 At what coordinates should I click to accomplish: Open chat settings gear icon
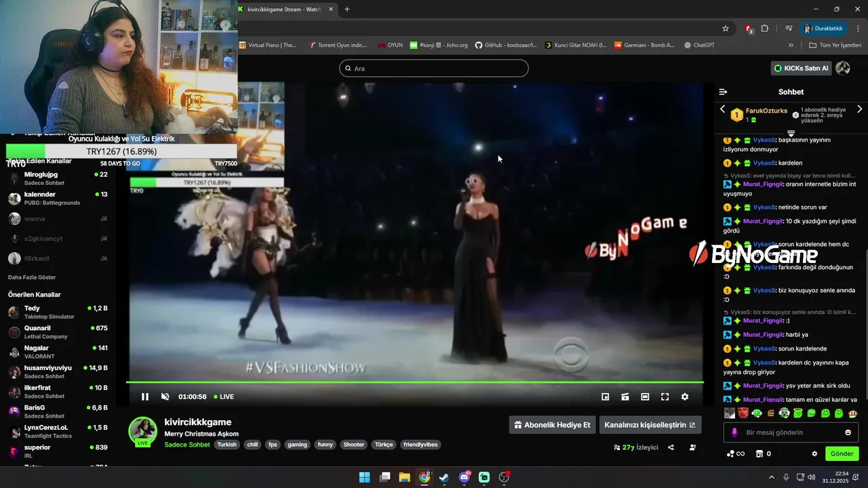(814, 454)
